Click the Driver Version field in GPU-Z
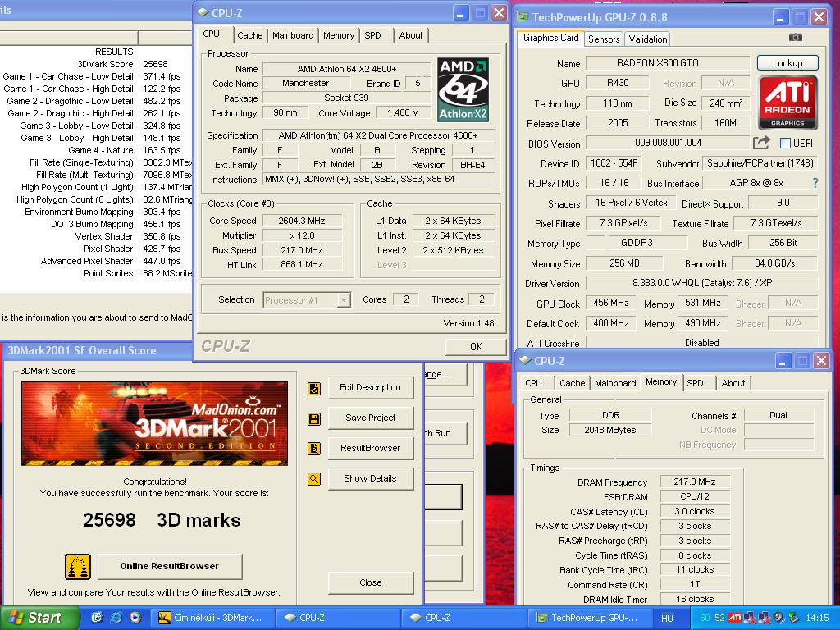The height and width of the screenshot is (630, 840). coord(702,283)
